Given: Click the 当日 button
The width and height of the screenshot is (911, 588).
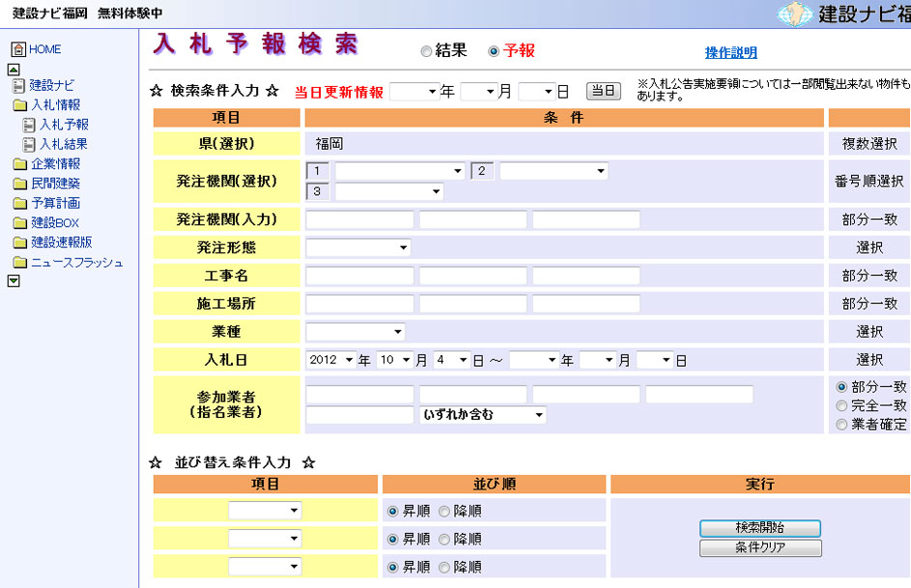Looking at the screenshot, I should tap(604, 91).
